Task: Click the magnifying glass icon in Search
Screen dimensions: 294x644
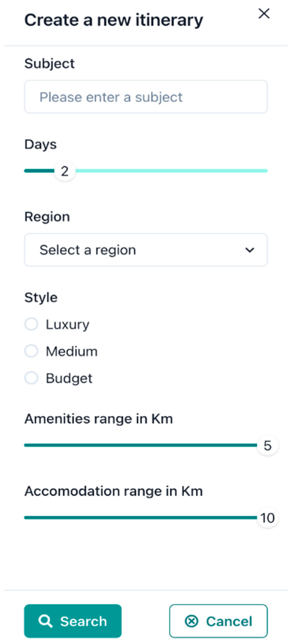Action: tap(45, 621)
